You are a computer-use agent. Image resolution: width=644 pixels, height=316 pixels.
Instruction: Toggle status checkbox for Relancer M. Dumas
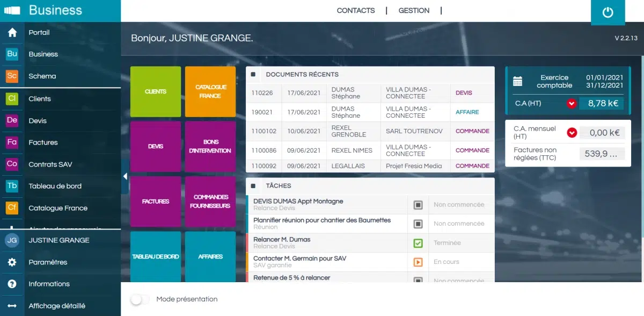coord(418,243)
